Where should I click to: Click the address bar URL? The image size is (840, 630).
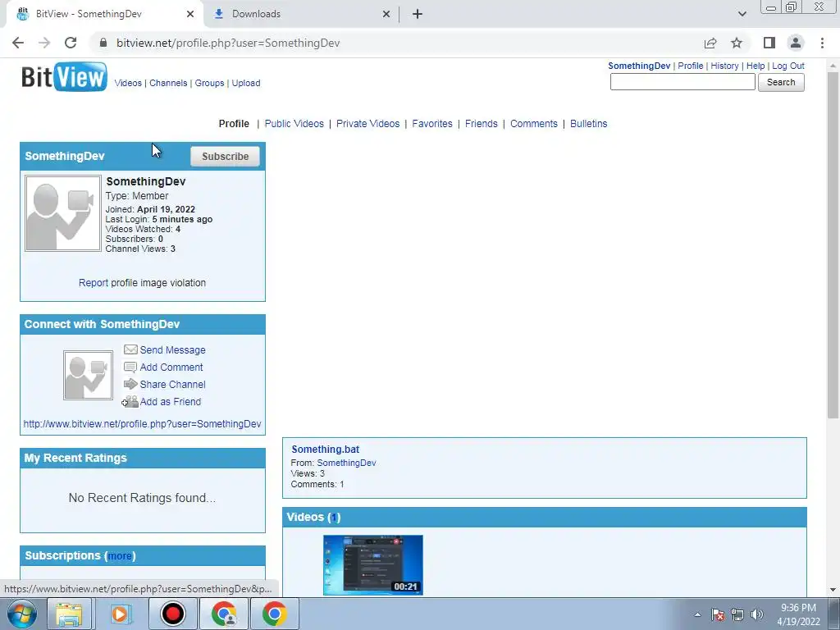228,43
